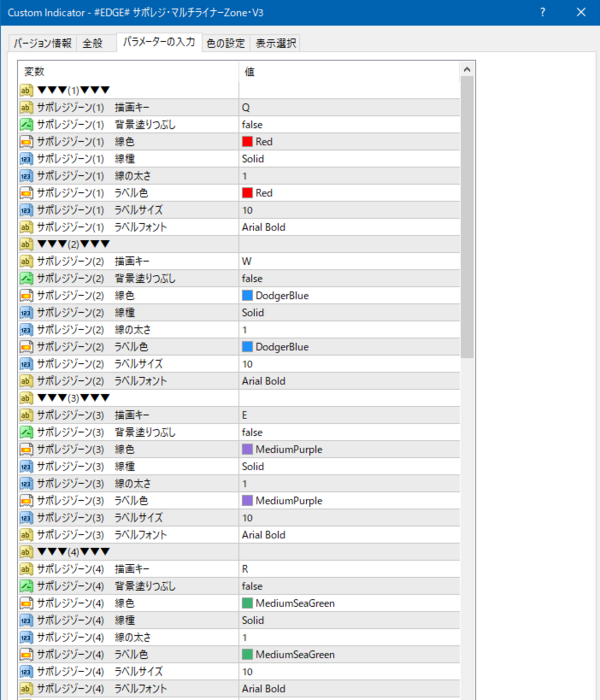This screenshot has height=700, width=600.
Task: Click color icon beside サポレジゾーン(2) ラベル色
Action: pyautogui.click(x=26, y=347)
